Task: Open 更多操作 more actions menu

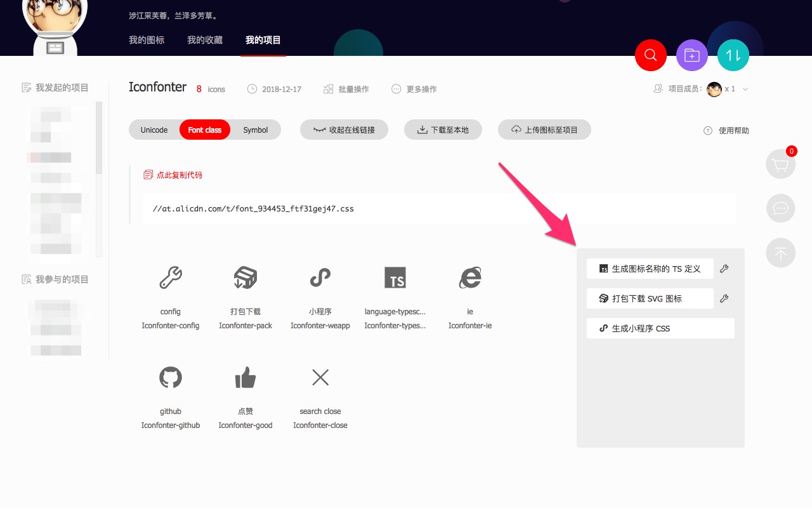Action: point(414,90)
